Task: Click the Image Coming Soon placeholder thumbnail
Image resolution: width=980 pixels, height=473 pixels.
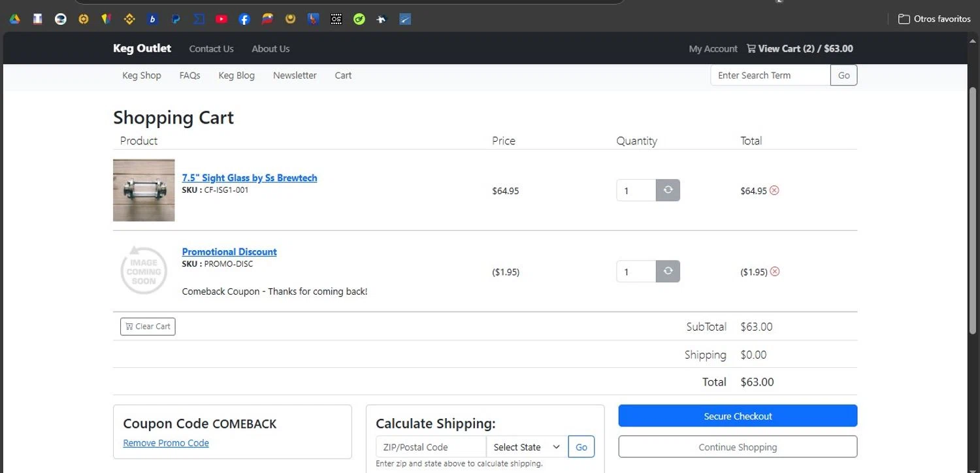Action: tap(144, 270)
